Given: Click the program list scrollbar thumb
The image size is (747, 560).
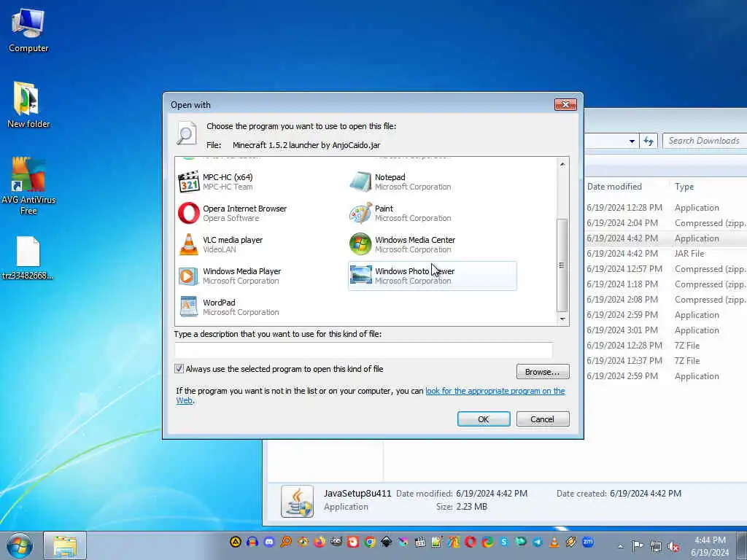Looking at the screenshot, I should 562,265.
